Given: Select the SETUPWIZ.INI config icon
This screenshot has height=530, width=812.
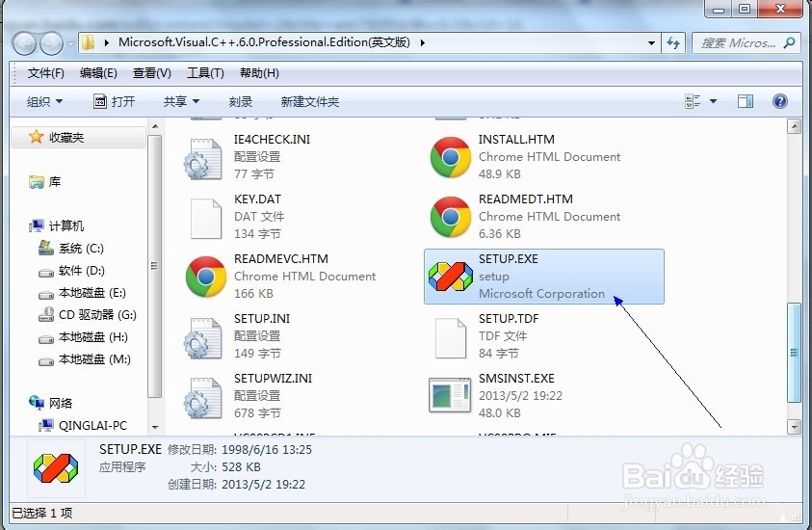Looking at the screenshot, I should point(203,398).
